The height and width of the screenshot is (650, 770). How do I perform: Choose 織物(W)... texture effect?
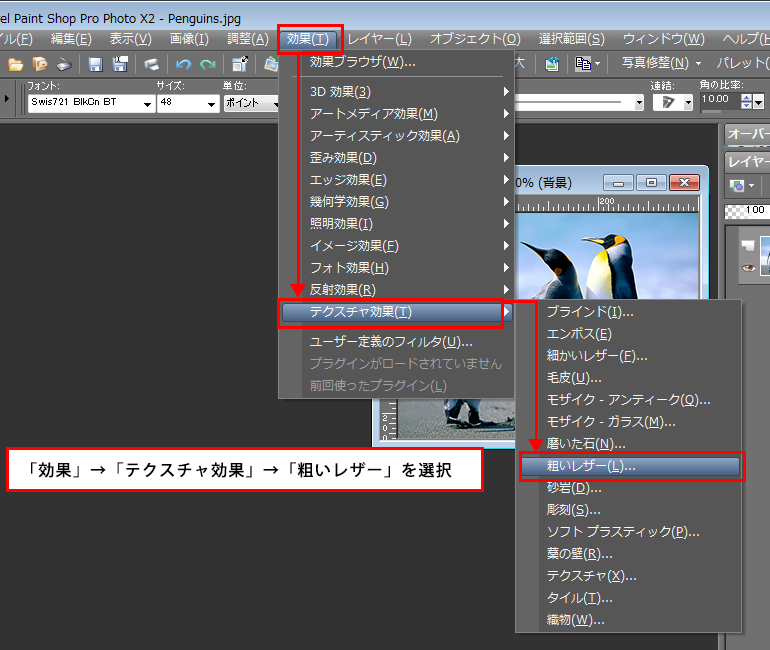(x=628, y=620)
